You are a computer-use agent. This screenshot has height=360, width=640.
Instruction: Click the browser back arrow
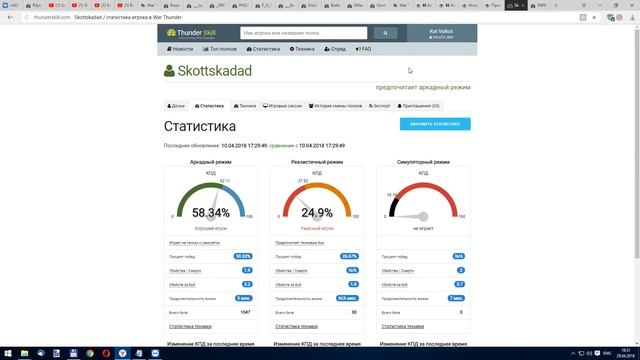(x=10, y=17)
